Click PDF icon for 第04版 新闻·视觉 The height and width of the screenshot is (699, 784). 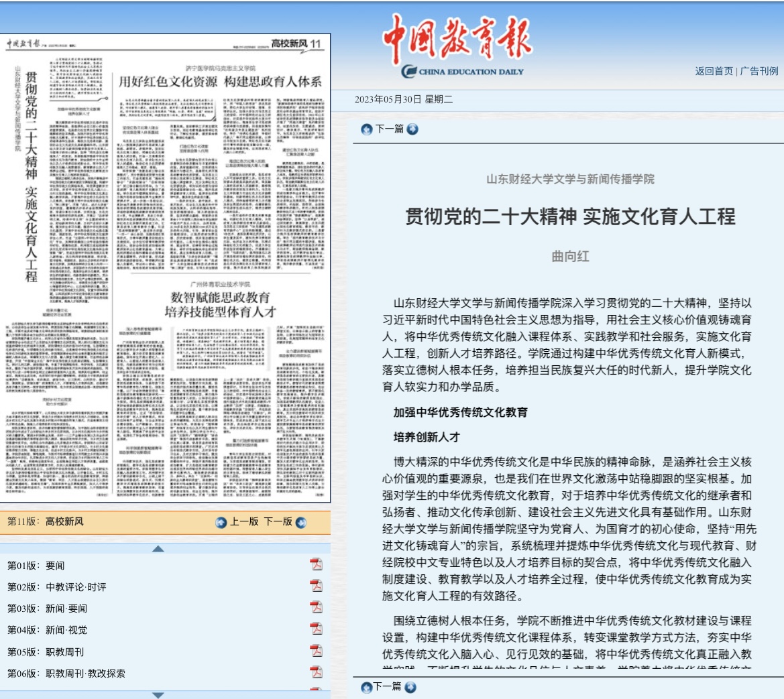pos(316,629)
